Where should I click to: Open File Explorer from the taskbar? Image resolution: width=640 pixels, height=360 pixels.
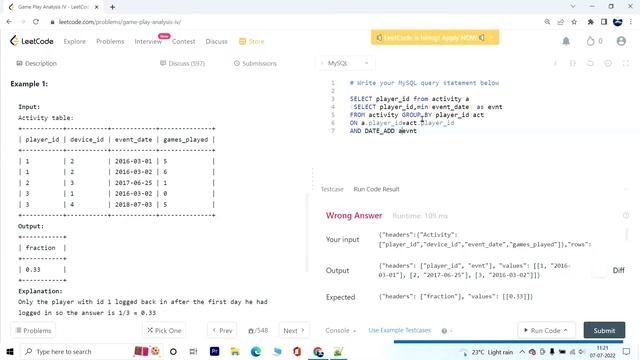[235, 351]
